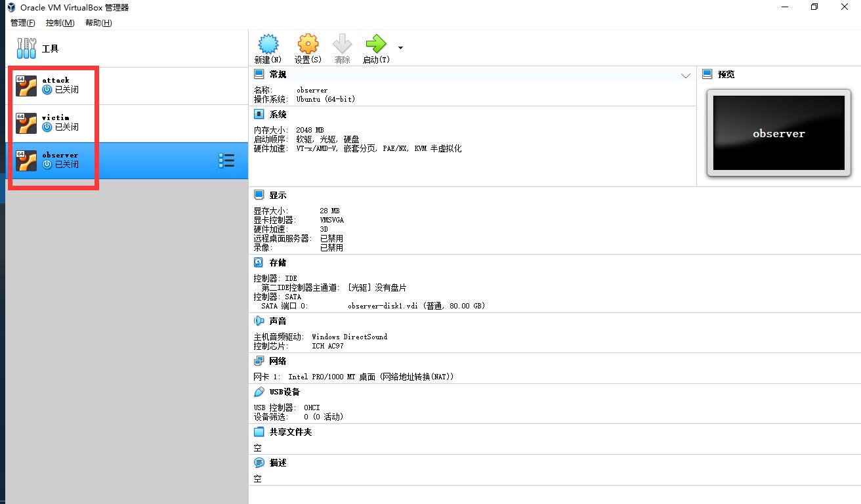This screenshot has height=504, width=861.
Task: Click the 28 MB video memory value
Action: click(329, 211)
